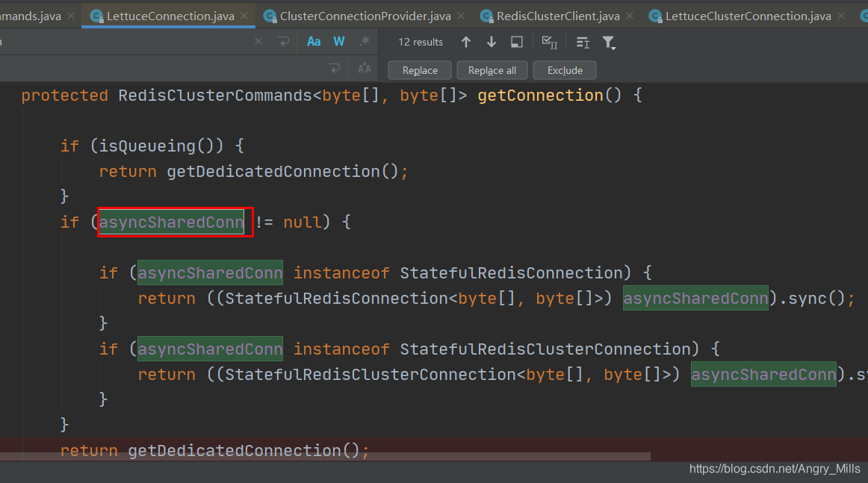Screen dimensions: 868x483
Task: Click the last return getDedicatedConnection() line
Action: (214, 450)
